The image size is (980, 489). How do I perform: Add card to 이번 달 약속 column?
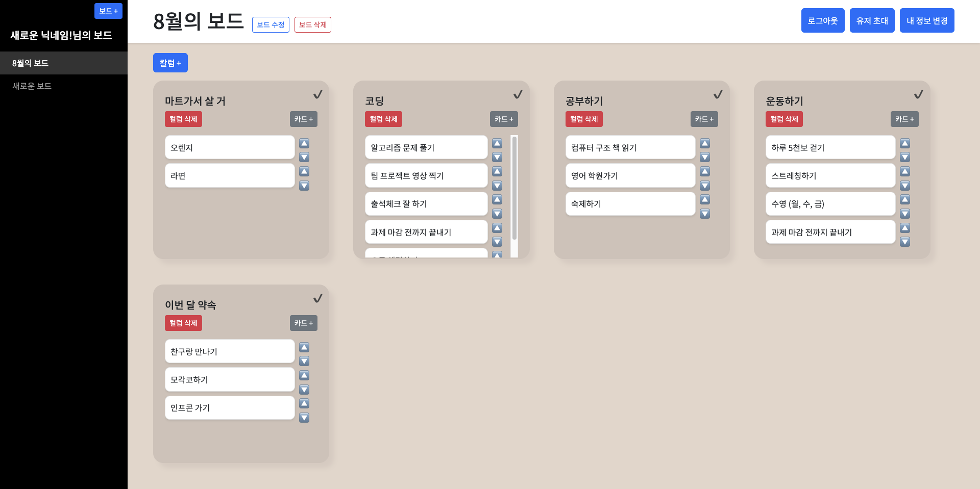304,323
